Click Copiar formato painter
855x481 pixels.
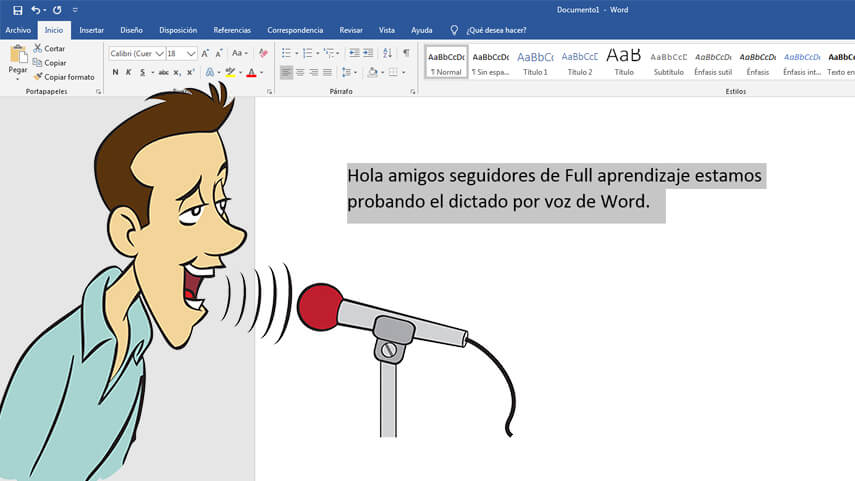point(64,77)
